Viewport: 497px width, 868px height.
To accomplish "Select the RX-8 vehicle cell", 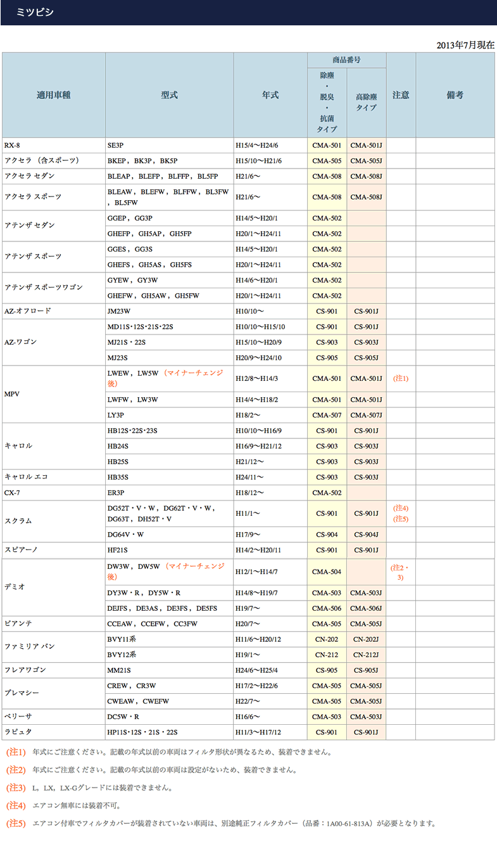I will pyautogui.click(x=54, y=146).
